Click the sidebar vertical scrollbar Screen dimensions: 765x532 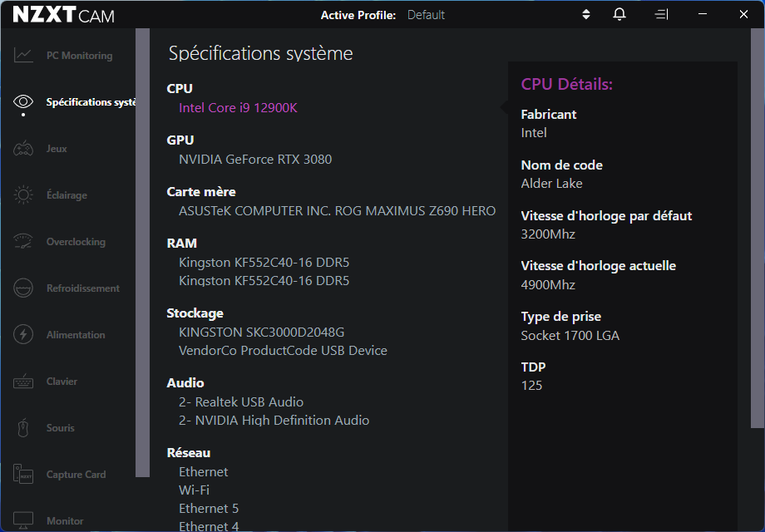tap(142, 253)
